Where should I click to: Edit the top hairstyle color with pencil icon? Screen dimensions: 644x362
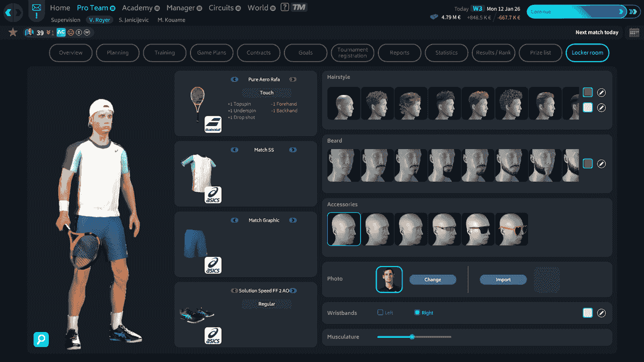(602, 92)
